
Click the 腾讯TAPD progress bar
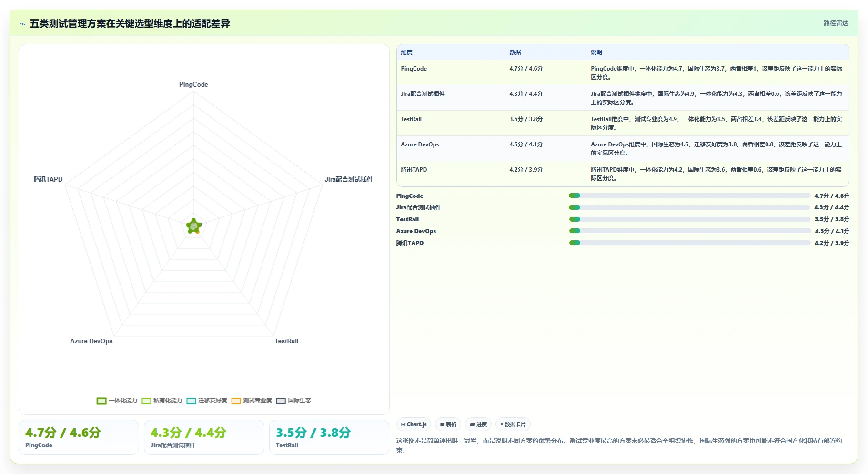click(689, 243)
